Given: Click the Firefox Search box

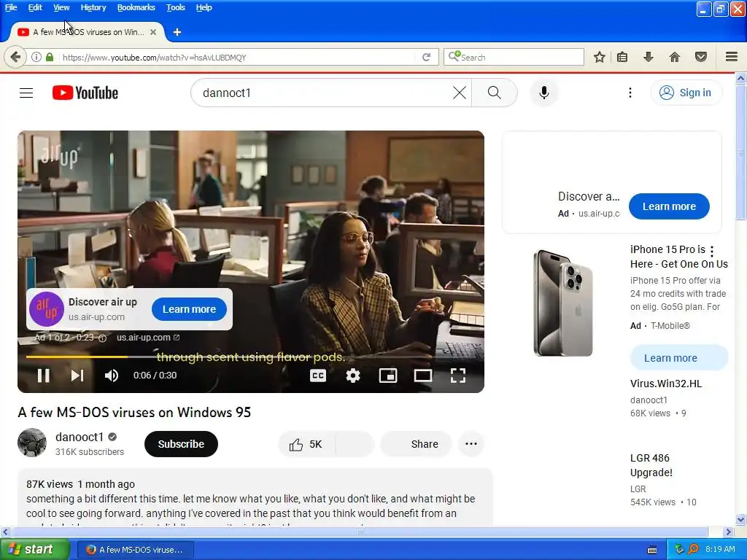Looking at the screenshot, I should tap(514, 57).
